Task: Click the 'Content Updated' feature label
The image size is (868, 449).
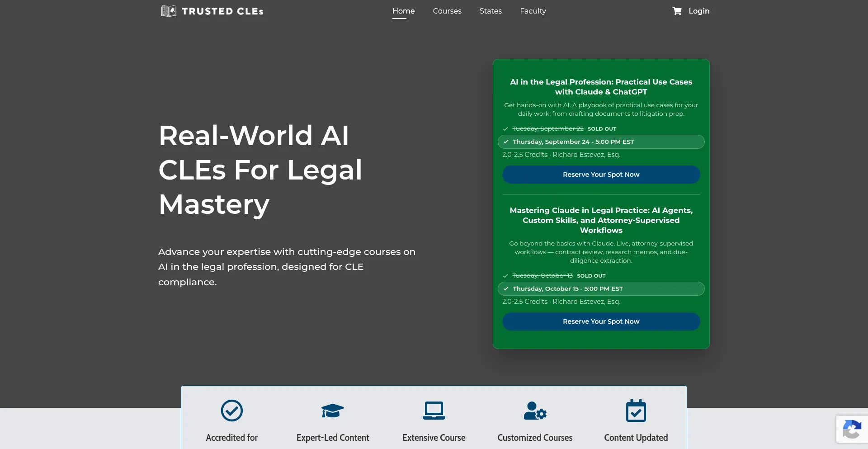Action: tap(636, 438)
